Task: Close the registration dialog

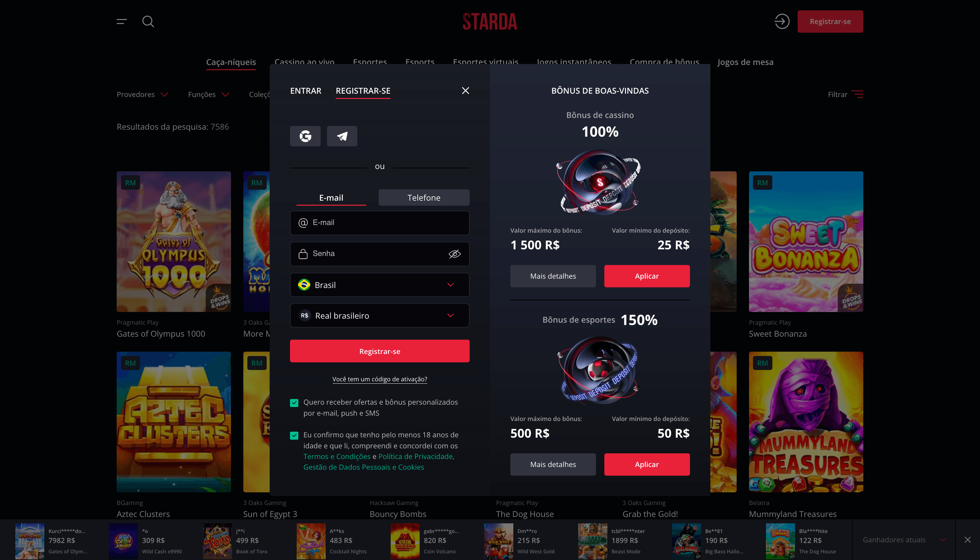Action: [x=465, y=90]
